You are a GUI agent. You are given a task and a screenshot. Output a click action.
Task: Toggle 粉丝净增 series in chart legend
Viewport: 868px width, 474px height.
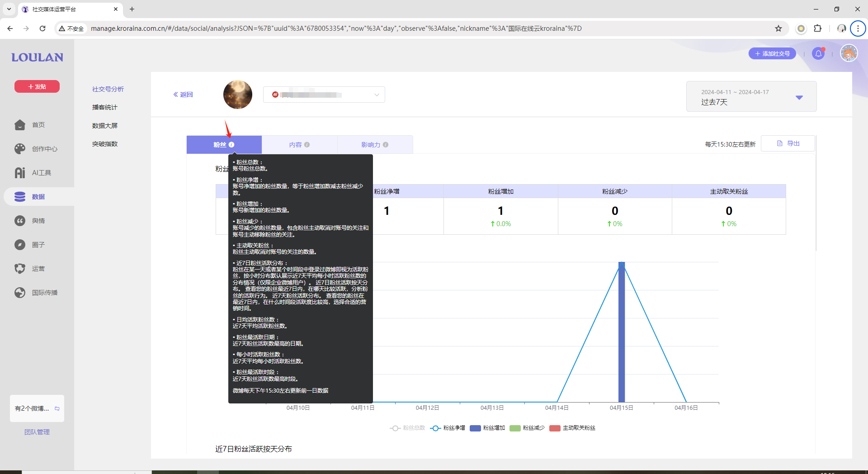point(448,428)
